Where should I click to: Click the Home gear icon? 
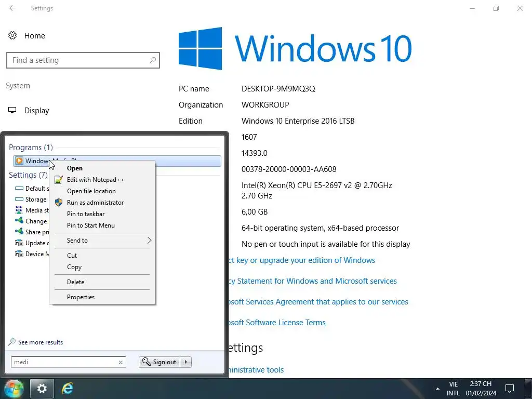12,36
